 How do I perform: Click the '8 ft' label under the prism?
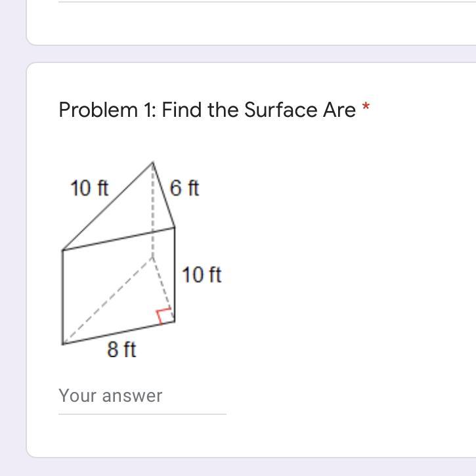click(x=121, y=349)
